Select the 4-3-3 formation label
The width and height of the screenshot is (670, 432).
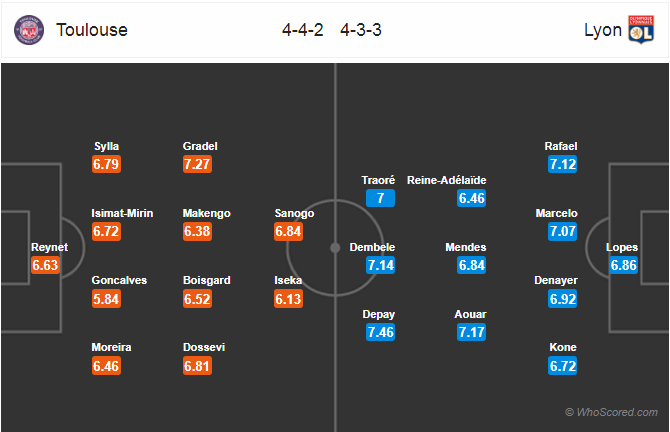pyautogui.click(x=361, y=30)
